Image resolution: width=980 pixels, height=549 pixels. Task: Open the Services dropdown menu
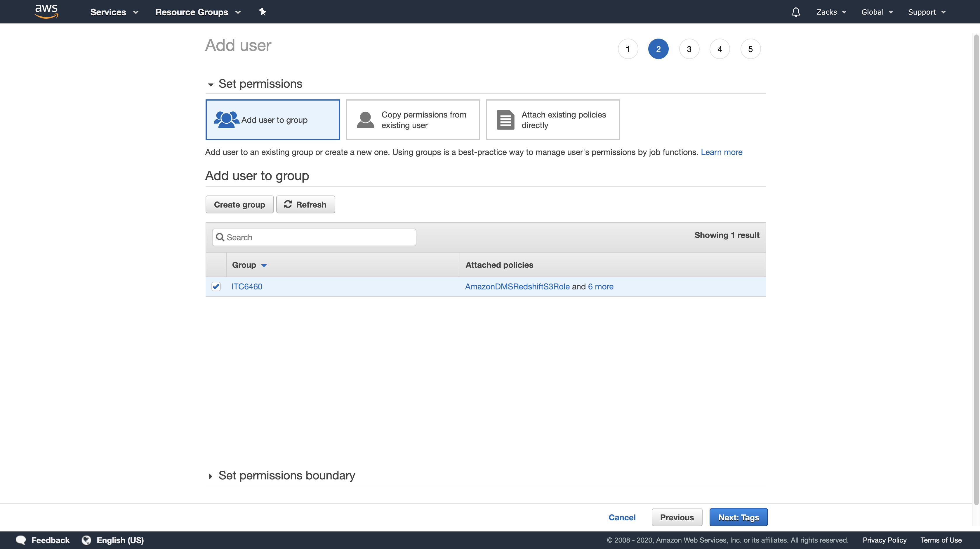click(114, 12)
